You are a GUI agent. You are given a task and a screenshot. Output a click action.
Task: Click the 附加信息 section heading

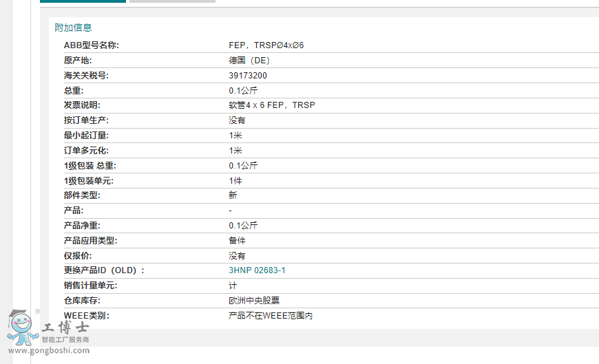[73, 28]
